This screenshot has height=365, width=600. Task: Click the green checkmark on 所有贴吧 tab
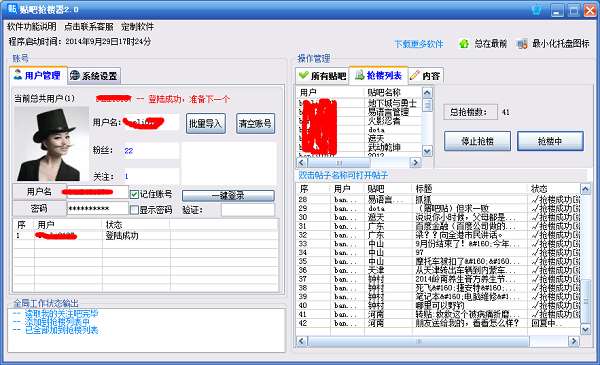(x=303, y=75)
